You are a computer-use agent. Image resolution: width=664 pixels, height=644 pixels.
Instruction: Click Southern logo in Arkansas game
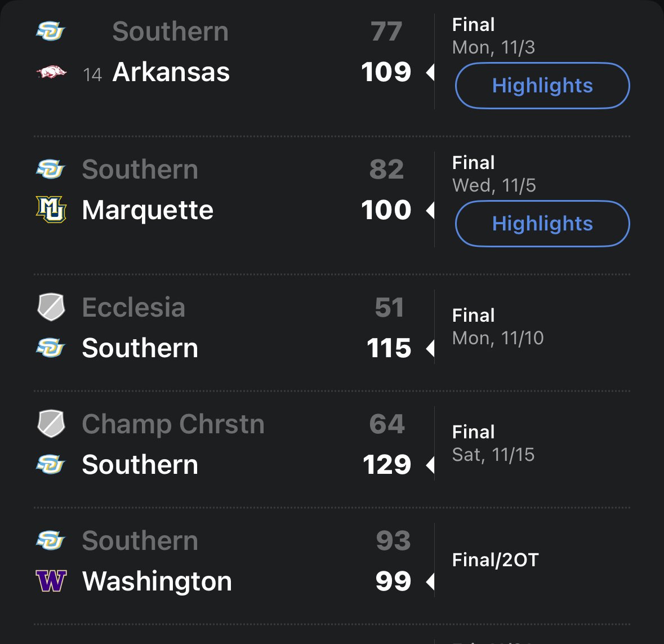point(51,31)
